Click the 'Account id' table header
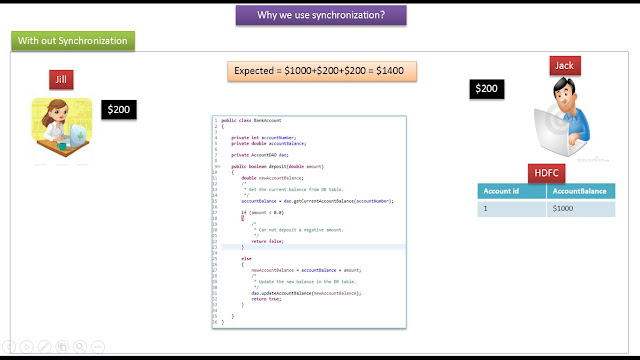 512,191
